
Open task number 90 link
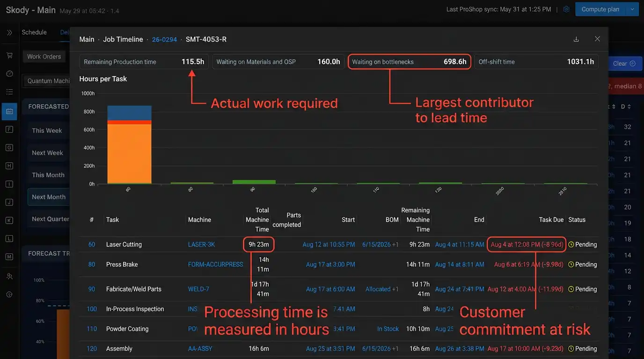pyautogui.click(x=92, y=289)
